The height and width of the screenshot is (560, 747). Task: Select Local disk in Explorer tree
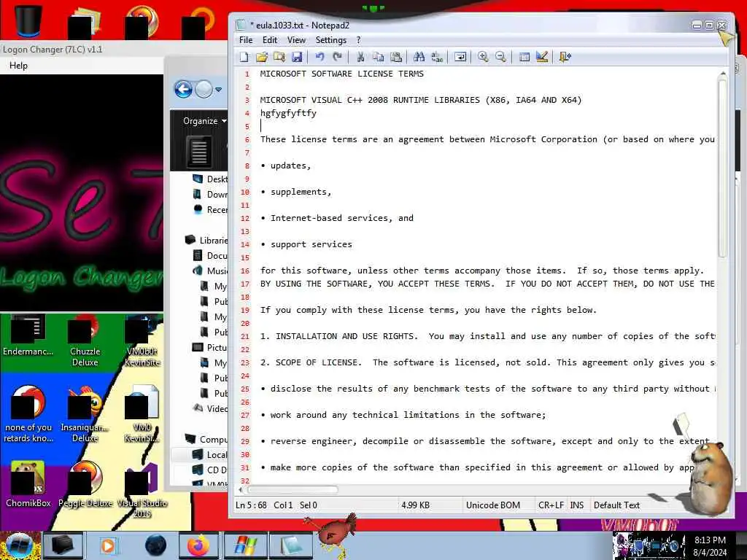(x=210, y=455)
